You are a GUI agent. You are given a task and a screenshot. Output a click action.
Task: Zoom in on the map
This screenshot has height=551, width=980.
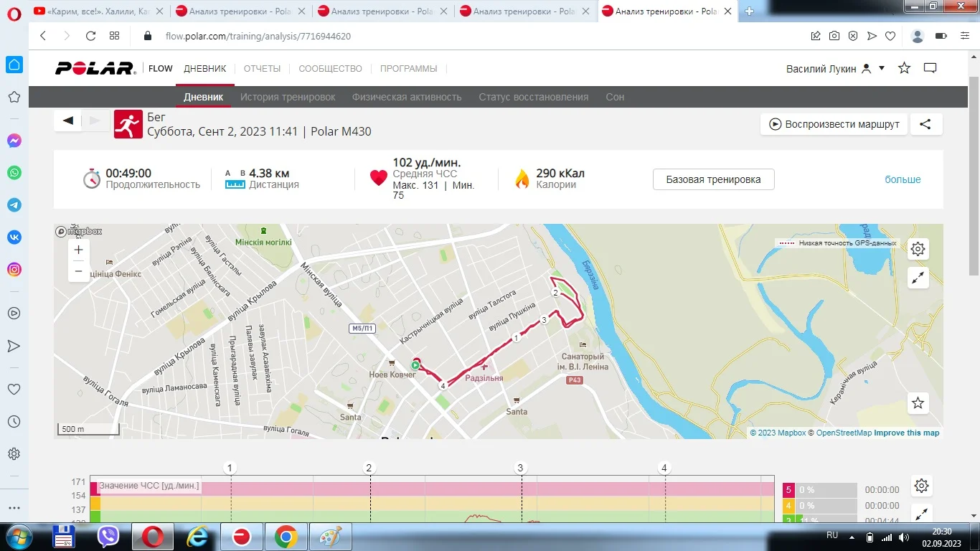pos(79,250)
